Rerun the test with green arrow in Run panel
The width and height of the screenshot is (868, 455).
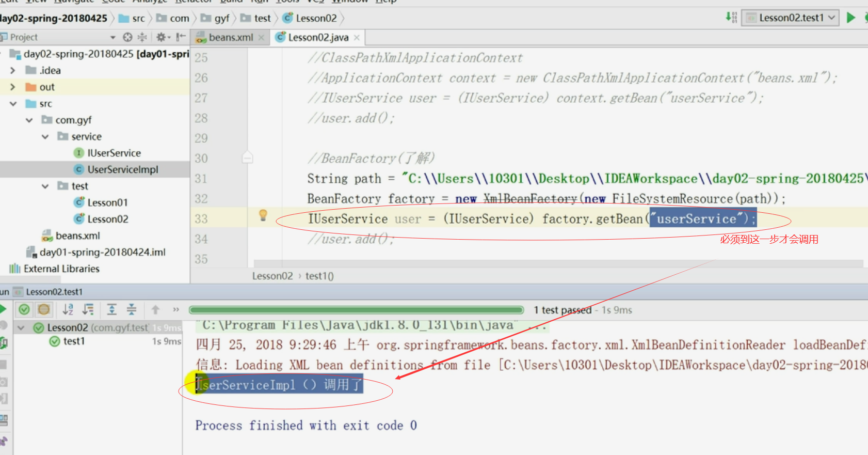click(3, 309)
